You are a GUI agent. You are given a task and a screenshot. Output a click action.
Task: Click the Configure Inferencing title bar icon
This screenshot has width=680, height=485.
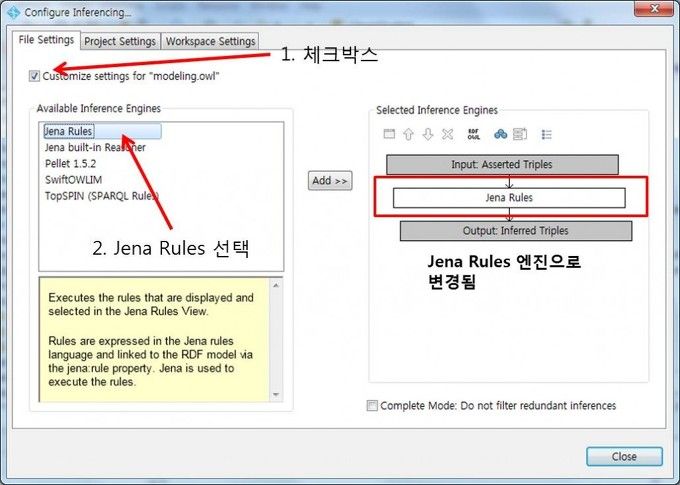[14, 13]
